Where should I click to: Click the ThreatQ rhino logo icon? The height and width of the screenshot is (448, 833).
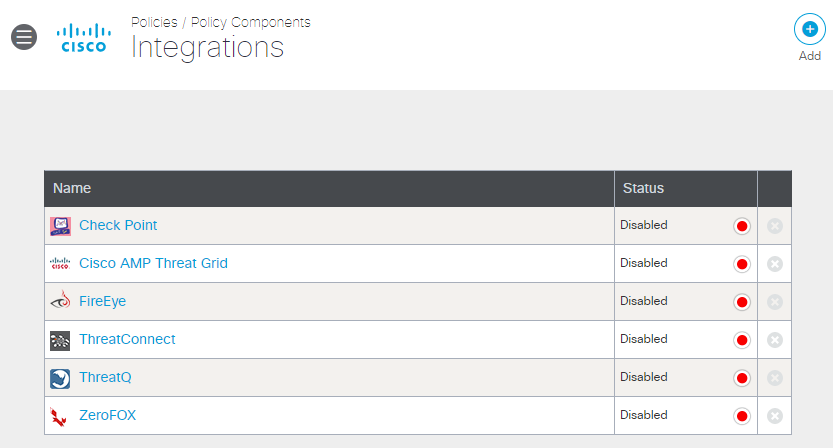tap(60, 378)
